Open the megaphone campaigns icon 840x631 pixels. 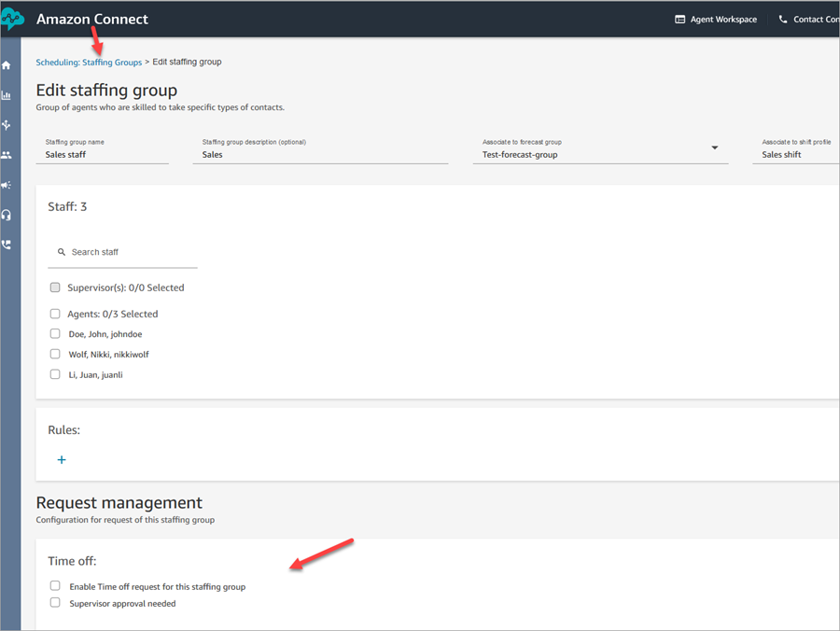coord(7,185)
